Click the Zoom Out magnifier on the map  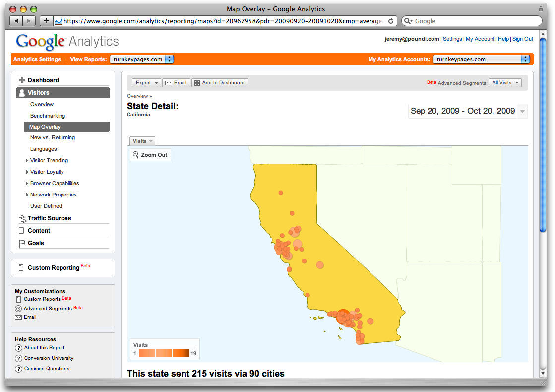click(x=136, y=155)
